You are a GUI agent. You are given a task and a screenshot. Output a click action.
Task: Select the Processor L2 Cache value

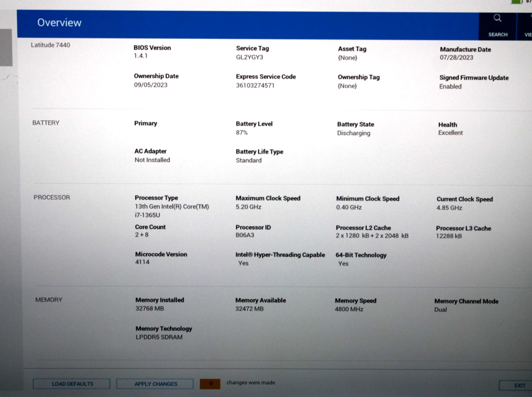pos(372,236)
